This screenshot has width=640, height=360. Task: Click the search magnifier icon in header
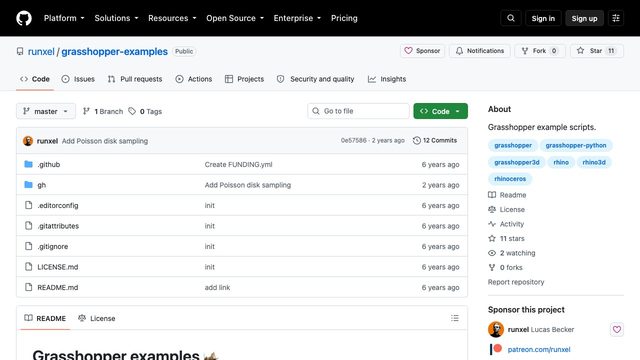pos(511,18)
